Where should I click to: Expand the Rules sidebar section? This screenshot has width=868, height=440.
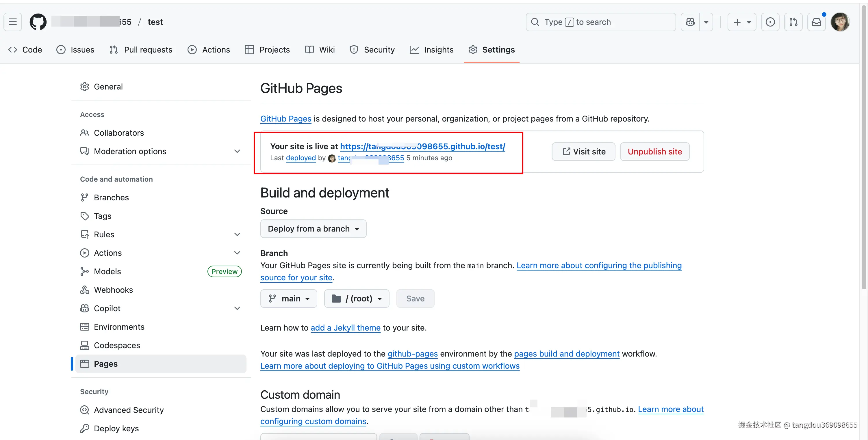(x=237, y=234)
